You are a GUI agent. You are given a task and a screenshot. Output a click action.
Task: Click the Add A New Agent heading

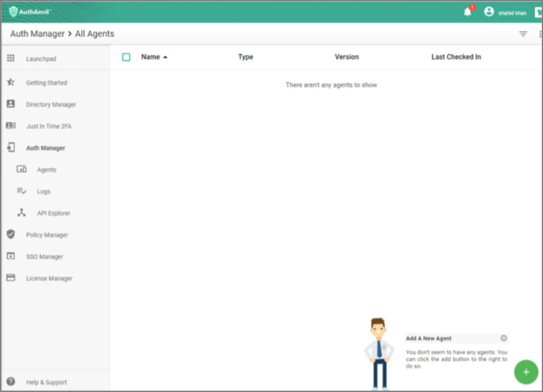[429, 338]
